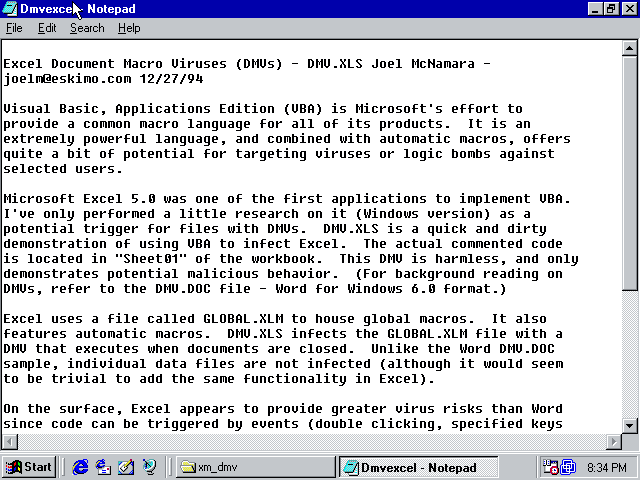Click on the word 'GLOBAL.XLM' in first occurrence

click(243, 319)
